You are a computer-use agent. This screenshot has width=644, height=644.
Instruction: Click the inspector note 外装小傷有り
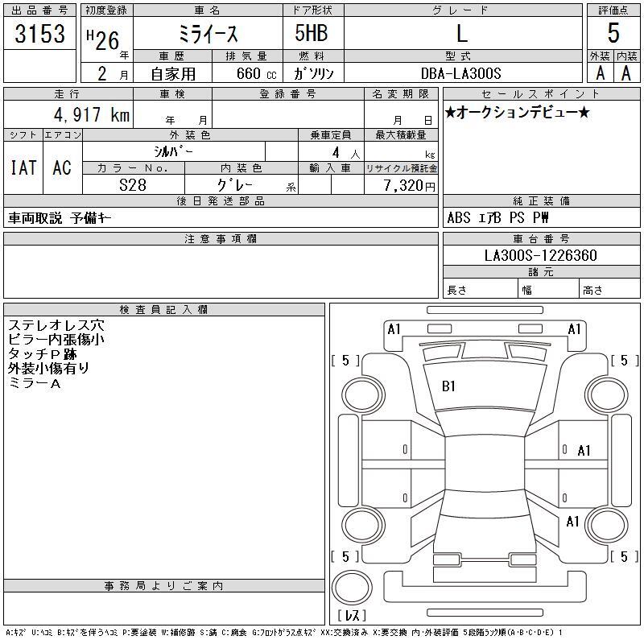(x=48, y=369)
